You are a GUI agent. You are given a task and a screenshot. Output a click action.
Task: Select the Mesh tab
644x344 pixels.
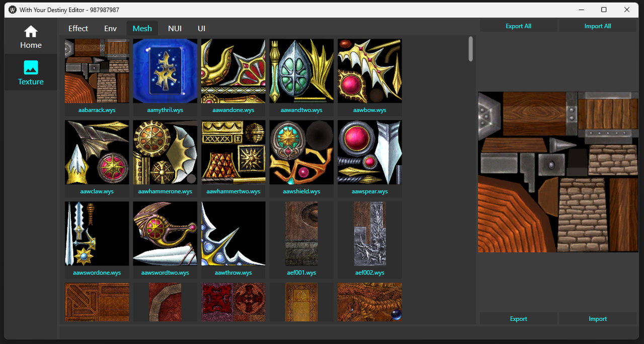click(x=142, y=28)
